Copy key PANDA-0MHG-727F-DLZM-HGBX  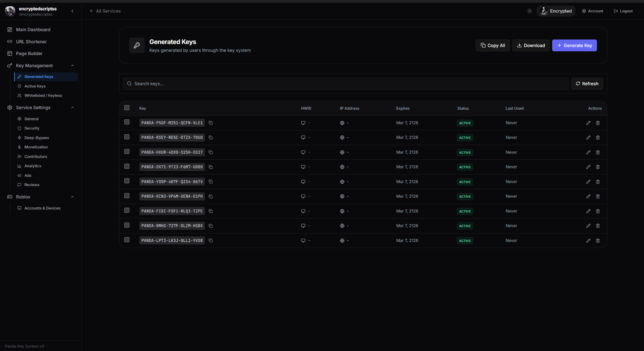[x=211, y=226]
